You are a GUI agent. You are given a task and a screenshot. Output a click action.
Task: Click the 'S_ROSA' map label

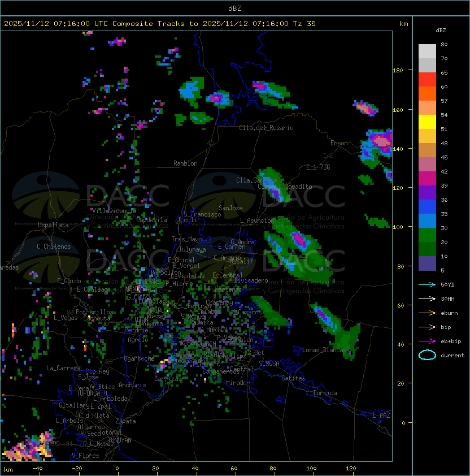pos(269,364)
